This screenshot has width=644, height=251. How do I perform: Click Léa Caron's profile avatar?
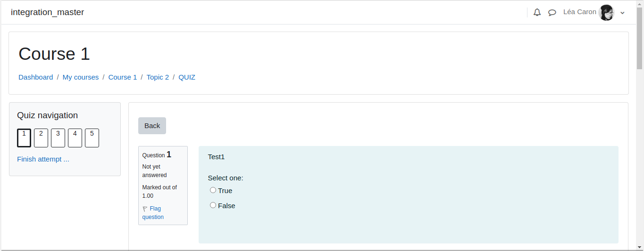point(606,12)
